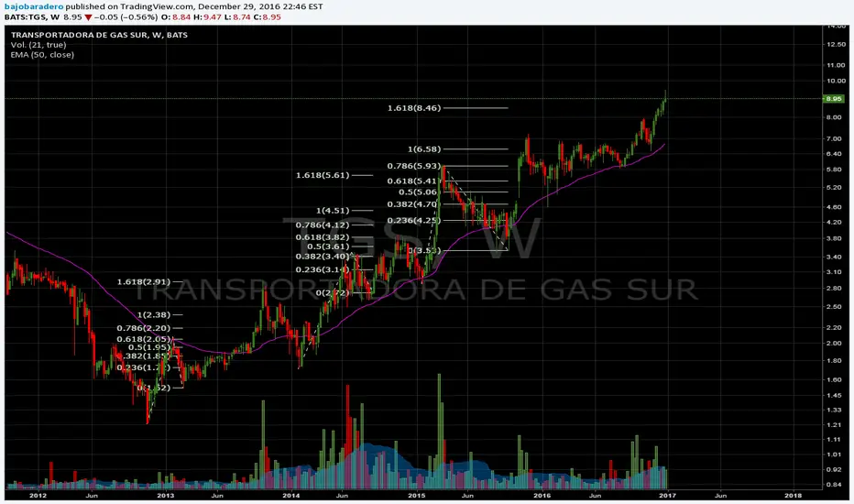Click the BATS:TGS, W symbol label

tap(32, 16)
